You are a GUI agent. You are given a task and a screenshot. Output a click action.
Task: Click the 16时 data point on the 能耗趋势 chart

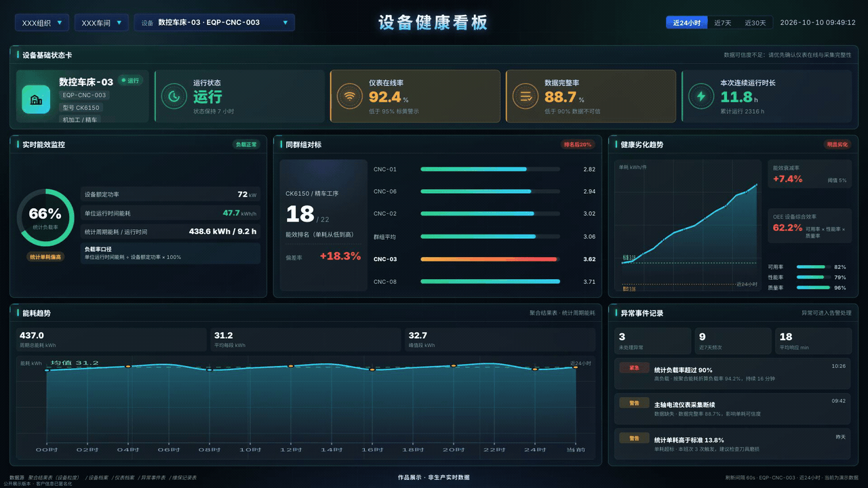(372, 369)
